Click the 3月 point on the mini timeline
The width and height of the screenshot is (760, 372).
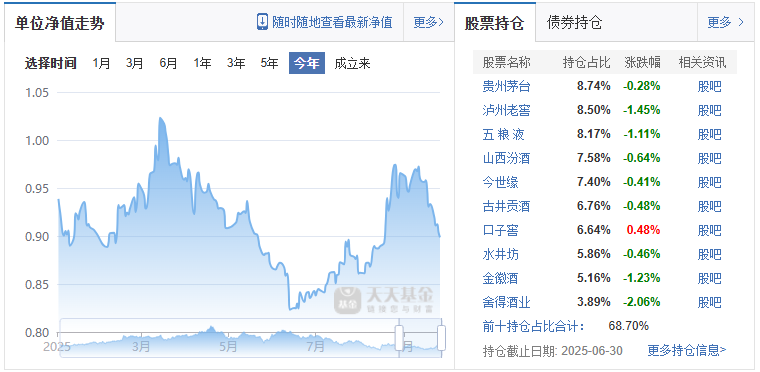pos(141,347)
